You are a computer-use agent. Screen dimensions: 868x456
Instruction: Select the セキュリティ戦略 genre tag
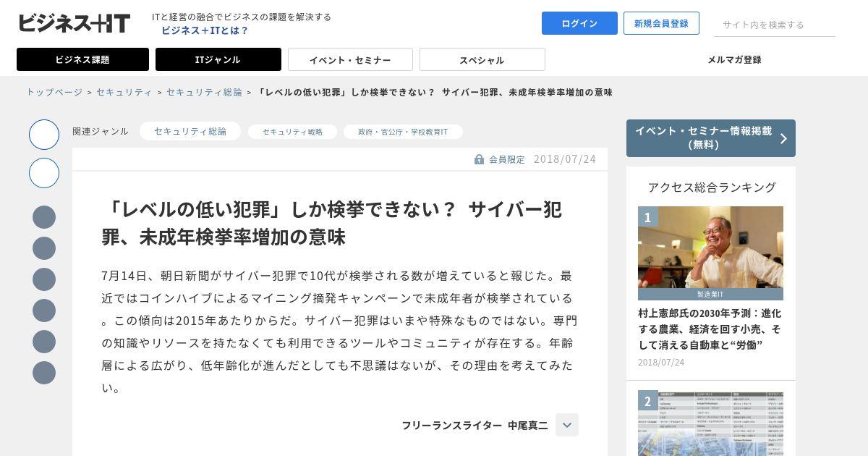coord(292,132)
